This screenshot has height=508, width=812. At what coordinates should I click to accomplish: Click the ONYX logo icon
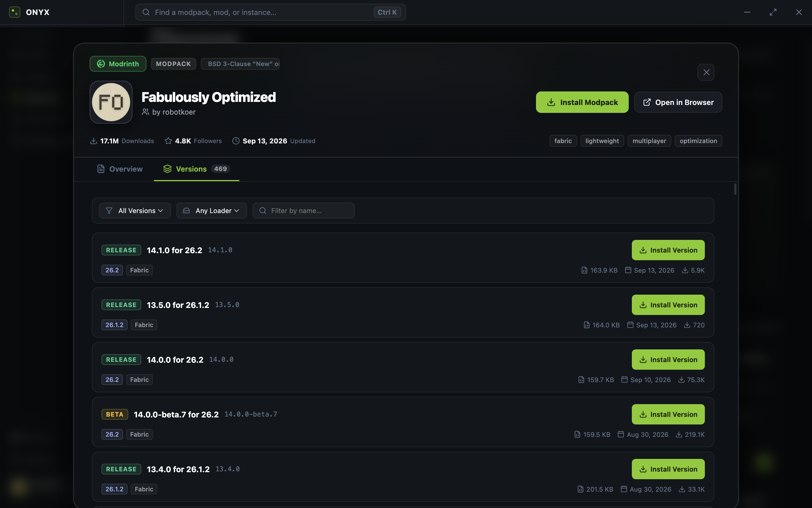(14, 12)
